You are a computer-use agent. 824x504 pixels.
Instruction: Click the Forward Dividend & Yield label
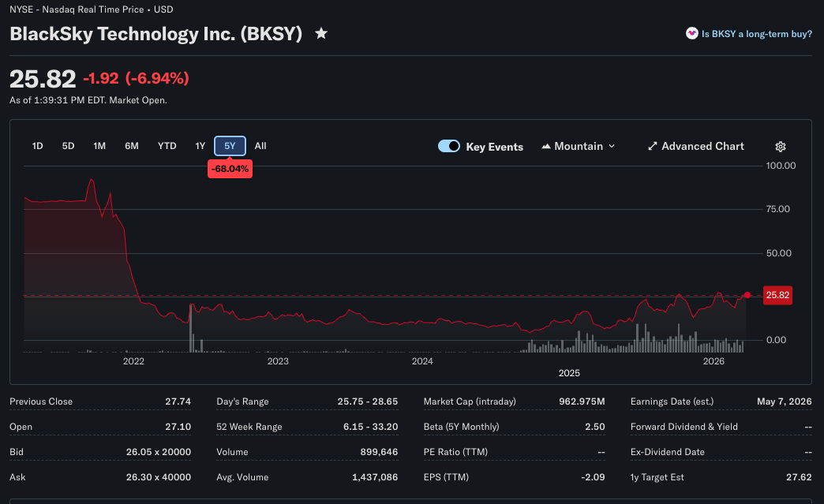pyautogui.click(x=684, y=427)
